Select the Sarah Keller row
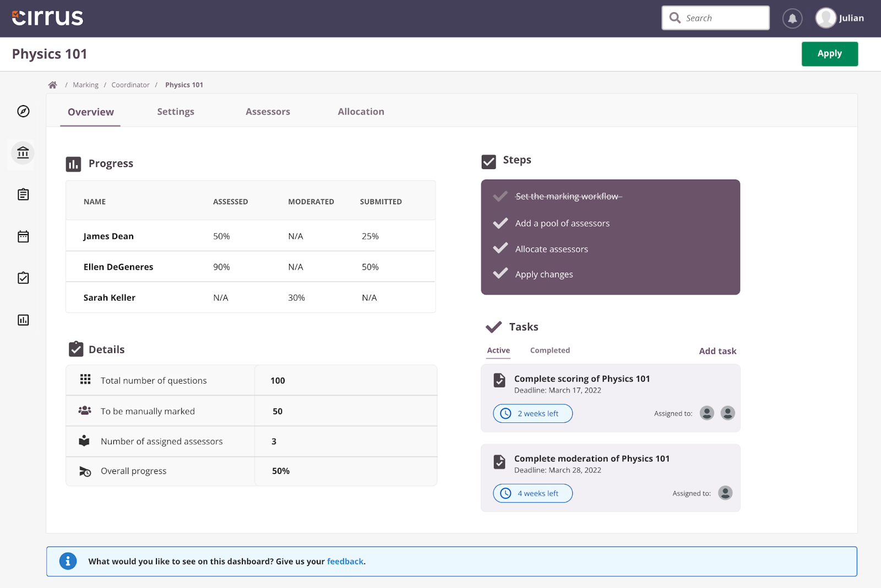This screenshot has width=881, height=588. tap(251, 298)
